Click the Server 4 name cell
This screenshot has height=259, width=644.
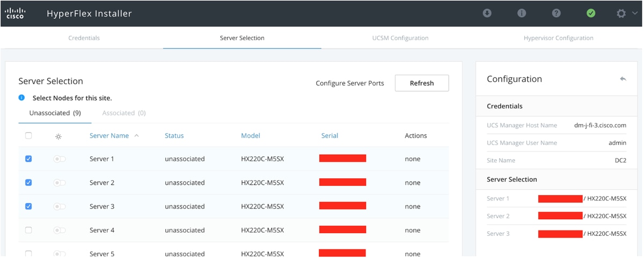[x=102, y=230]
